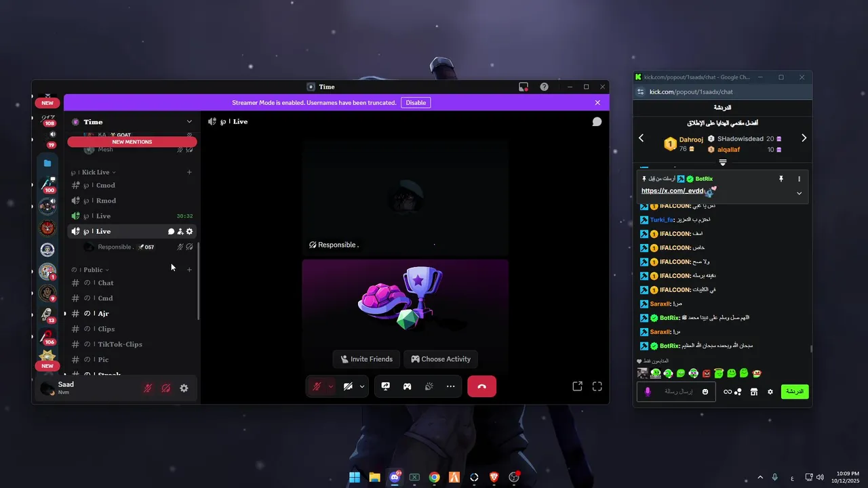Pop out the call window
This screenshot has width=868, height=488.
[x=577, y=386]
